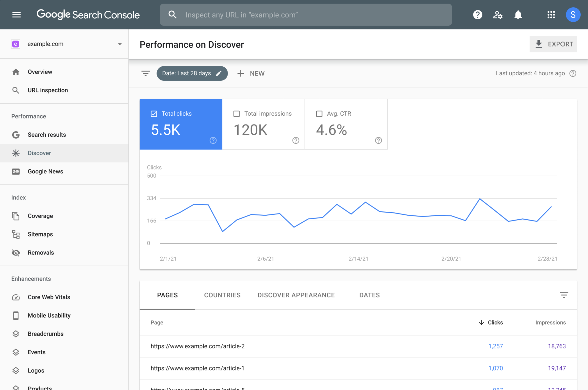Viewport: 588px width, 390px height.
Task: Click the Mobile Usability icon
Action: (16, 315)
